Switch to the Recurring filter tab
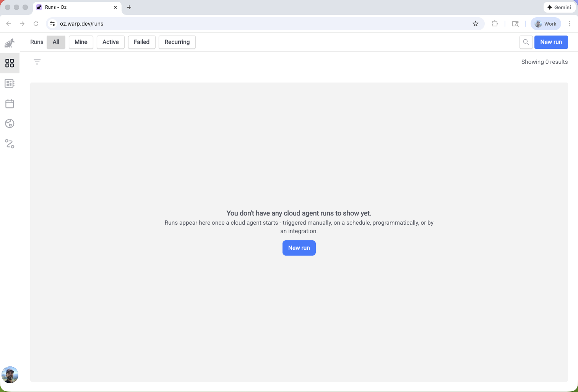578x392 pixels. coord(177,42)
